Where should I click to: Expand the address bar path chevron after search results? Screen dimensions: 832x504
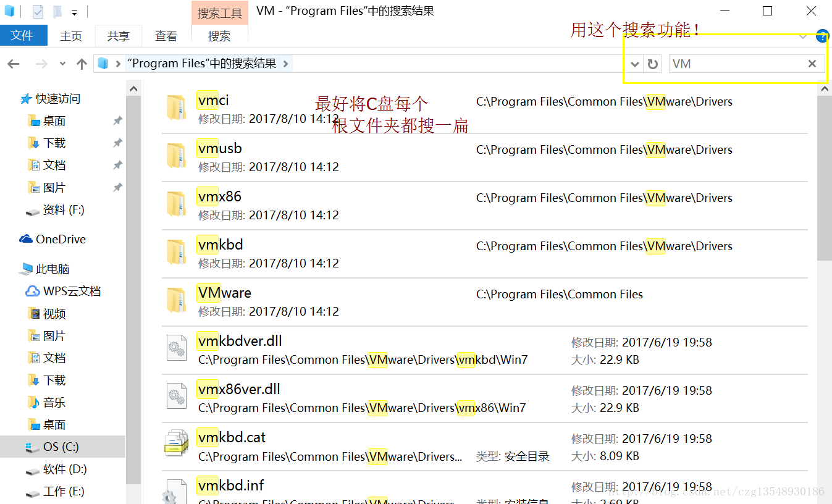tap(285, 64)
